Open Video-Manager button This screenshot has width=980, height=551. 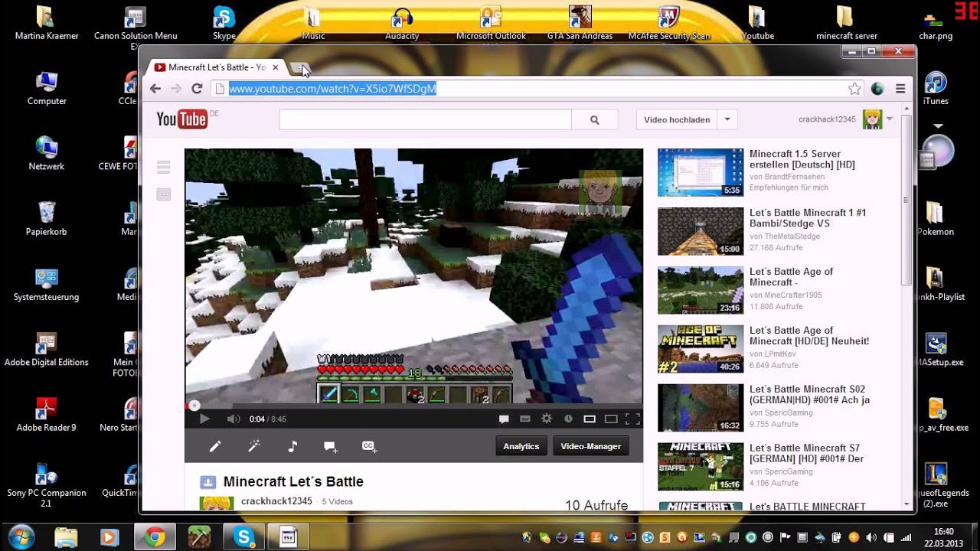click(591, 446)
